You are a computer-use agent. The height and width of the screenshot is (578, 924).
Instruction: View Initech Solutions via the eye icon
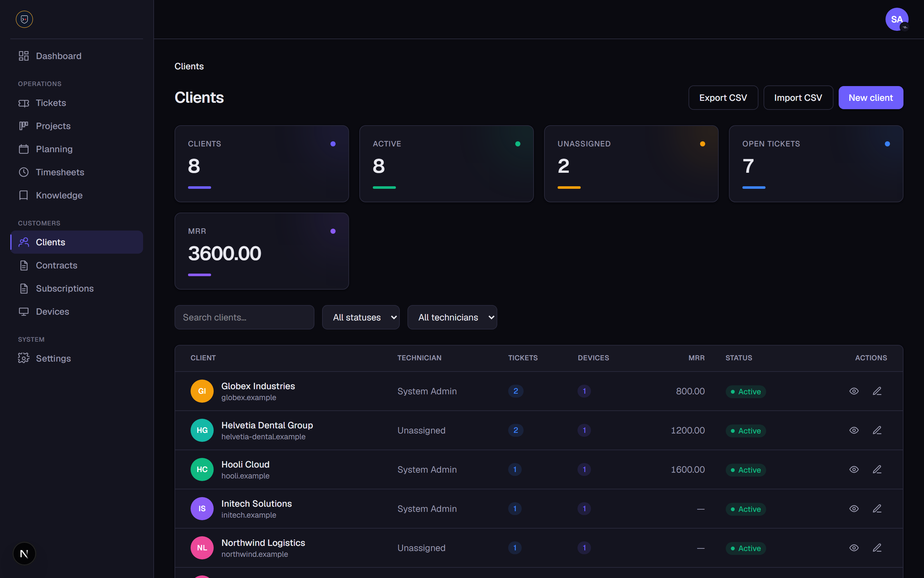pyautogui.click(x=854, y=508)
